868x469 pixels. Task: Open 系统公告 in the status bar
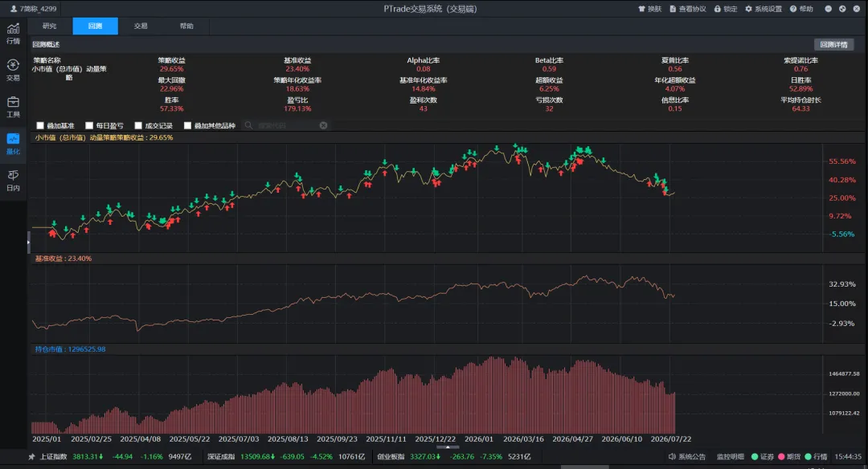tap(687, 457)
